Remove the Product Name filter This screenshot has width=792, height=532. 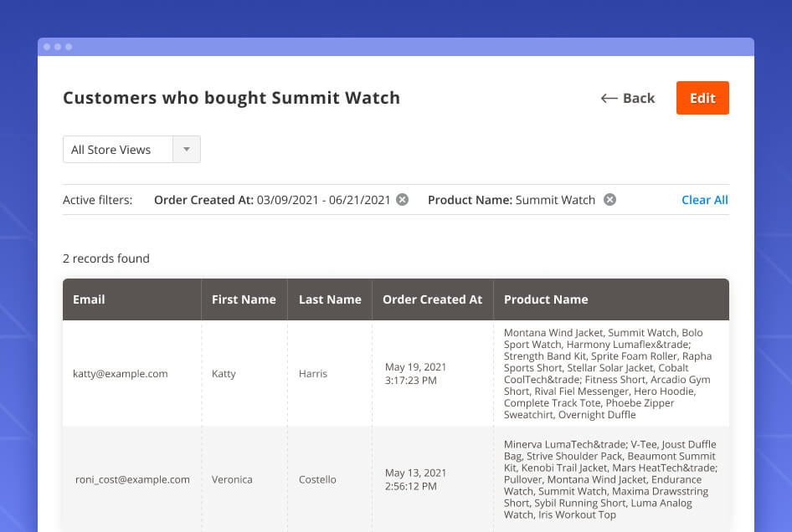tap(610, 200)
